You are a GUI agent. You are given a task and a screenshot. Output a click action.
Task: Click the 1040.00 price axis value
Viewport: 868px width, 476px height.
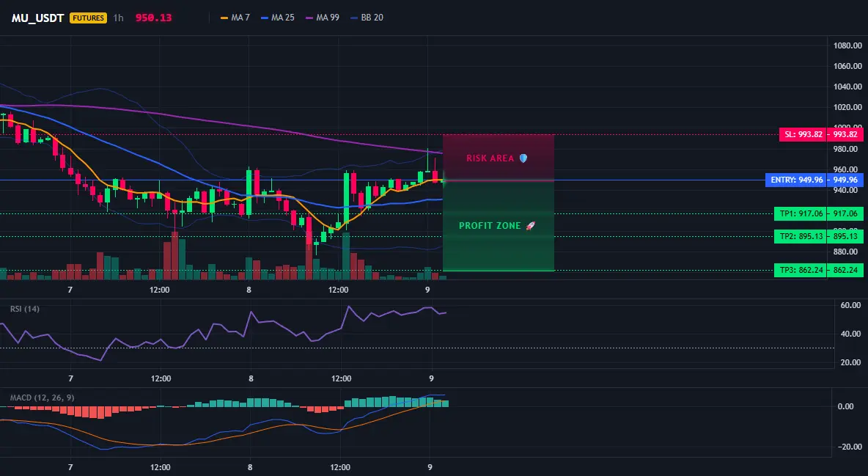847,87
